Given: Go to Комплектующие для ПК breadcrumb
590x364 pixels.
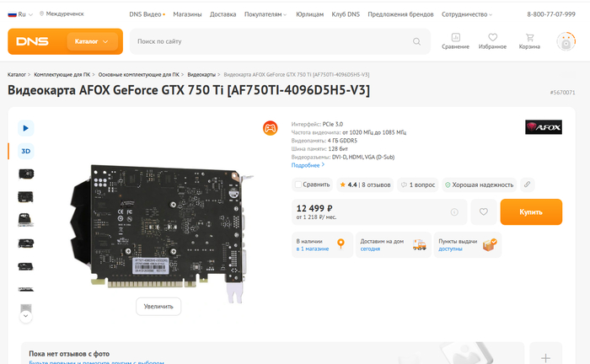Looking at the screenshot, I should click(x=62, y=74).
